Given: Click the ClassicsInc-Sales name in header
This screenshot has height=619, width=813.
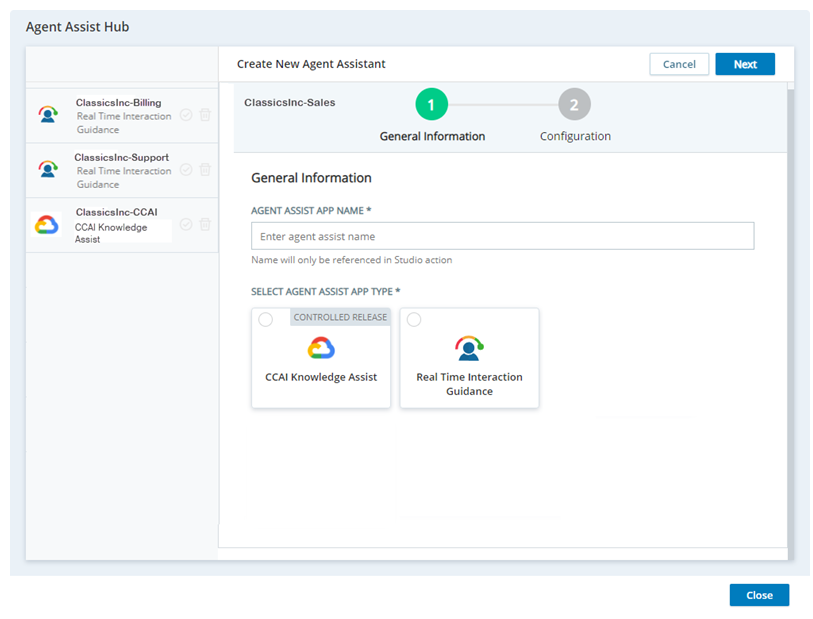Looking at the screenshot, I should [x=290, y=103].
